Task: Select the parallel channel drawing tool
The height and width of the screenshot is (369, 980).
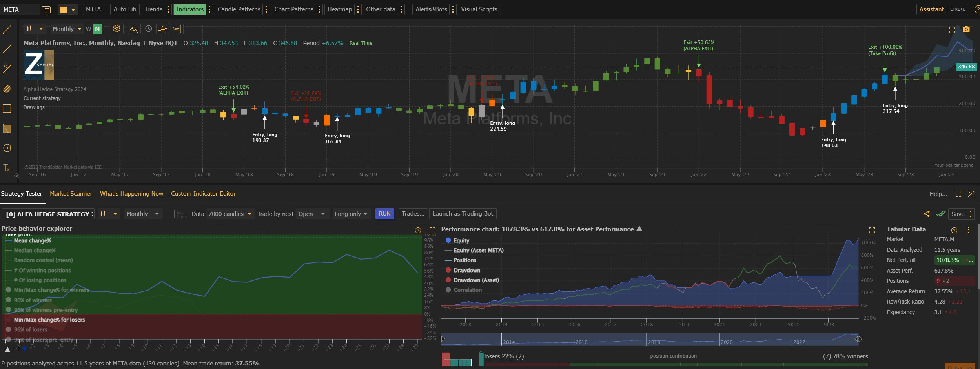Action: [x=7, y=89]
